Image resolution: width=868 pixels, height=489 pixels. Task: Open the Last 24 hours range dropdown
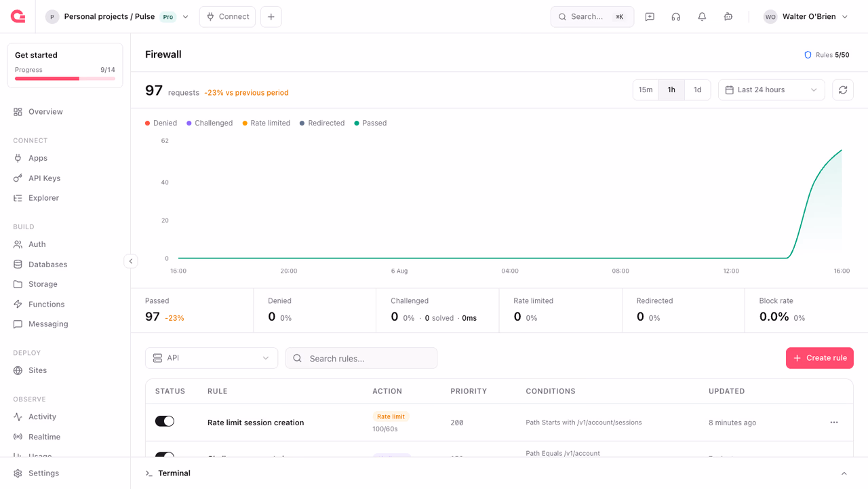point(772,90)
